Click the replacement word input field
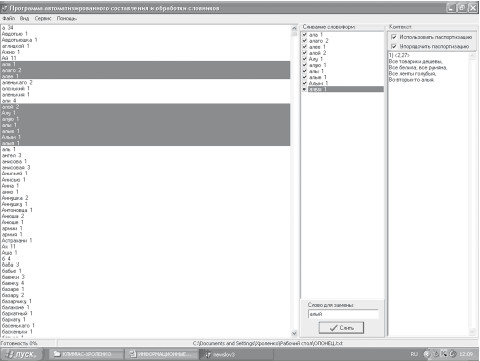Image resolution: width=480 pixels, height=361 pixels. pyautogui.click(x=343, y=314)
